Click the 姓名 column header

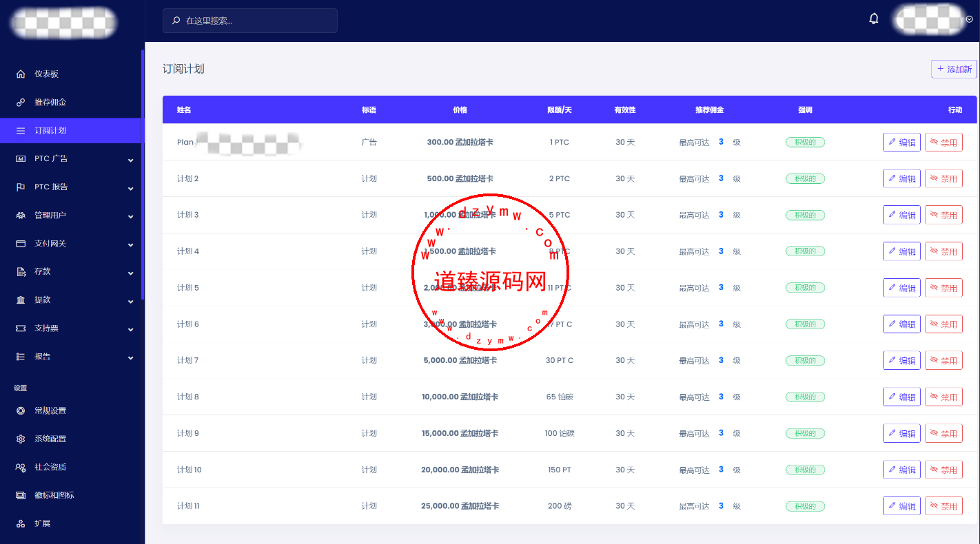coord(184,110)
